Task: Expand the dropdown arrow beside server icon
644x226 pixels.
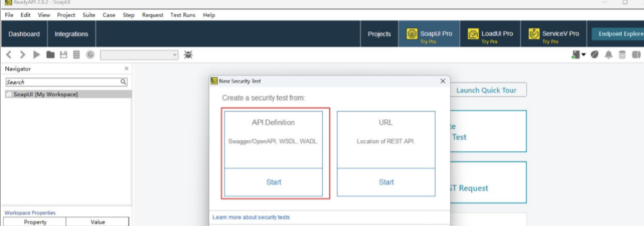Action: coord(583,55)
